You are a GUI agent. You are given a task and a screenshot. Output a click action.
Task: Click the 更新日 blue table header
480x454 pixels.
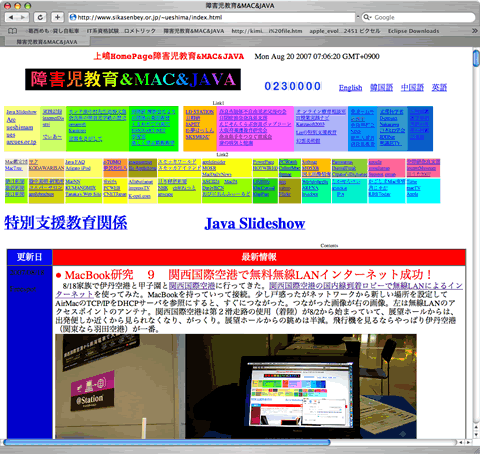30,257
